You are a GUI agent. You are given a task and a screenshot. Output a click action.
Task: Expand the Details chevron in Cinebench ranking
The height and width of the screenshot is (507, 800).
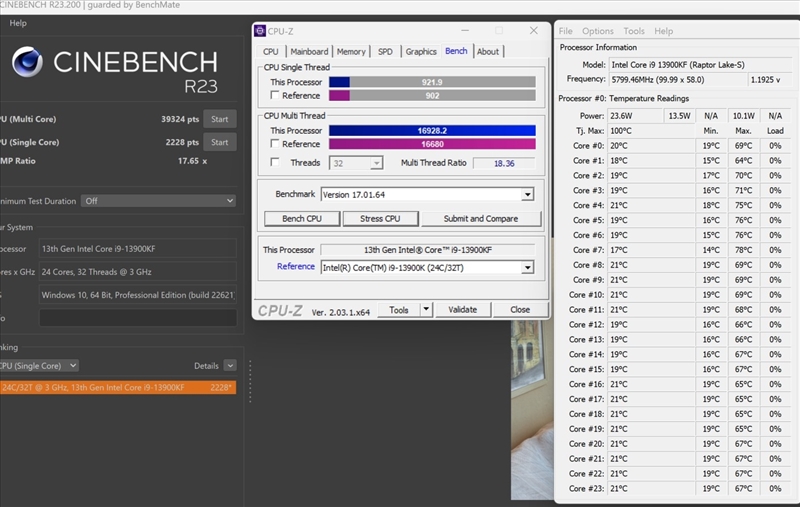[x=230, y=366]
